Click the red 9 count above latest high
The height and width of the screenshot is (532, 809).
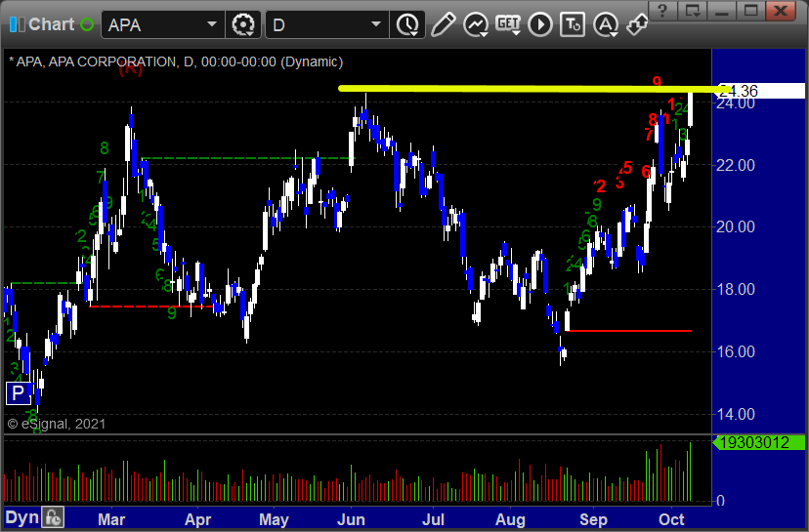pos(657,81)
